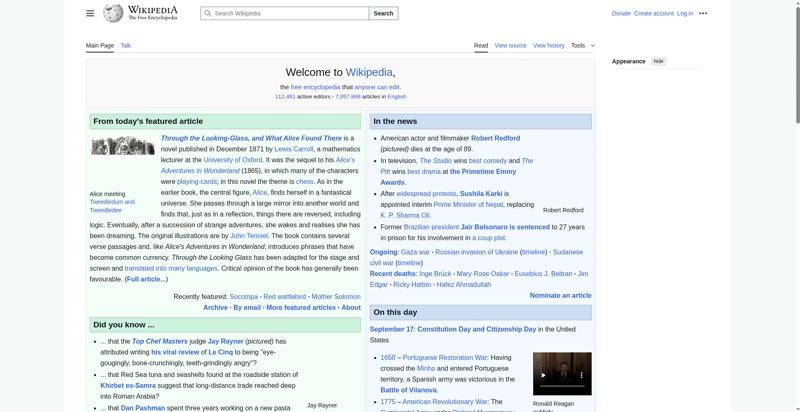
Task: Open the hamburger main menu
Action: (x=90, y=13)
